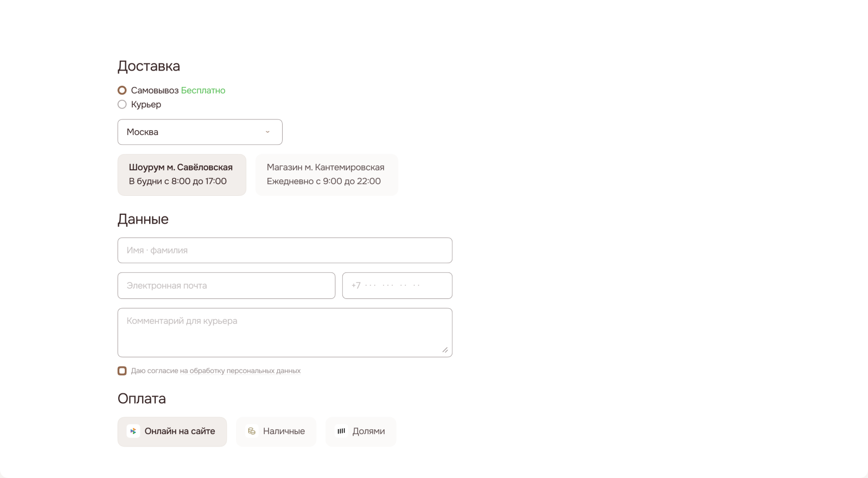Focus the +7 phone number field
The image size is (868, 478).
pos(397,285)
